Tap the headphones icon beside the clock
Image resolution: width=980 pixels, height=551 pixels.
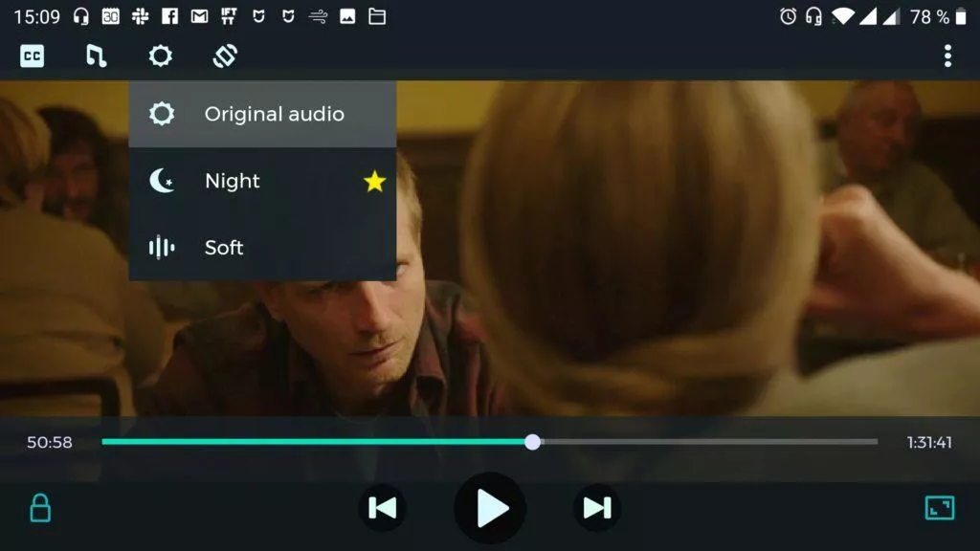click(80, 16)
